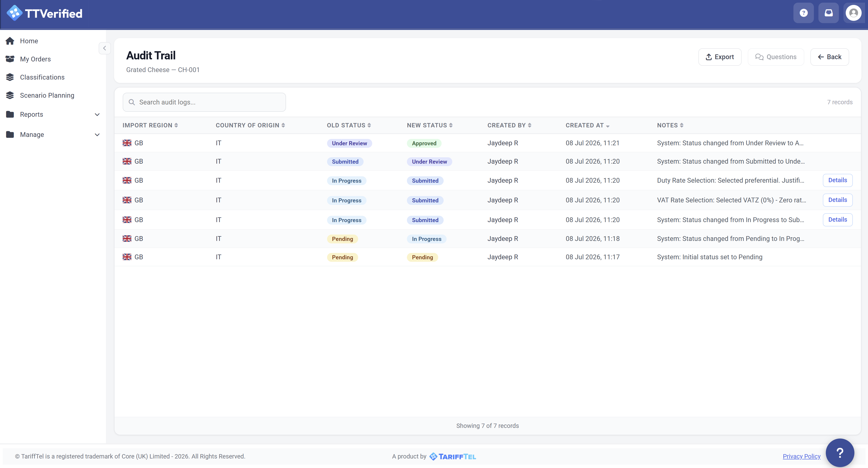Viewport: 868px width, 468px height.
Task: Click note 'System: Status changed from Pending to In Prog…'
Action: pyautogui.click(x=730, y=238)
